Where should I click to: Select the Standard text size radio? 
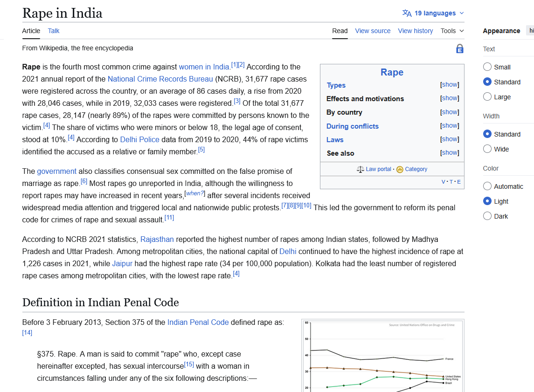487,82
